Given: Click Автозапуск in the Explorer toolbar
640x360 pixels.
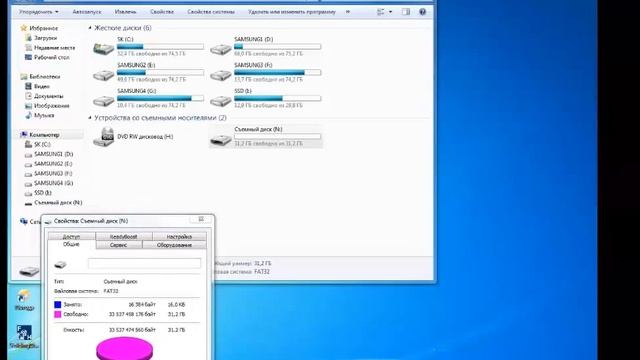Looking at the screenshot, I should tap(87, 12).
